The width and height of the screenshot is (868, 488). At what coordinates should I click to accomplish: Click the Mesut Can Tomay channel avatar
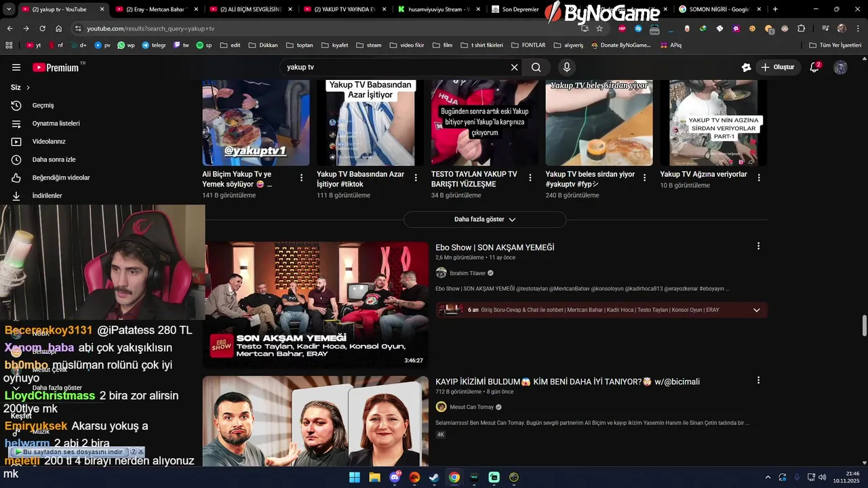(x=441, y=407)
